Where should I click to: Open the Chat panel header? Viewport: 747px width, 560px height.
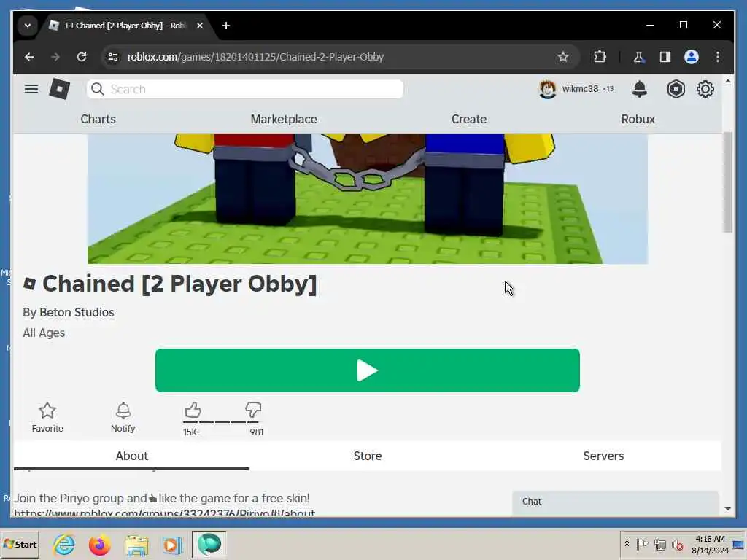click(x=615, y=502)
